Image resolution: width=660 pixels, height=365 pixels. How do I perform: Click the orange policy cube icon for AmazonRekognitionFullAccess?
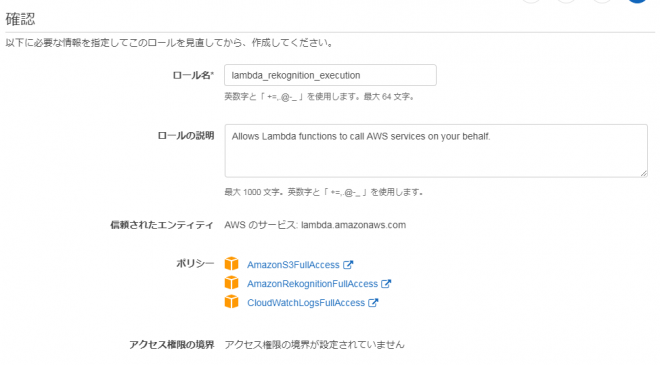pyautogui.click(x=232, y=282)
